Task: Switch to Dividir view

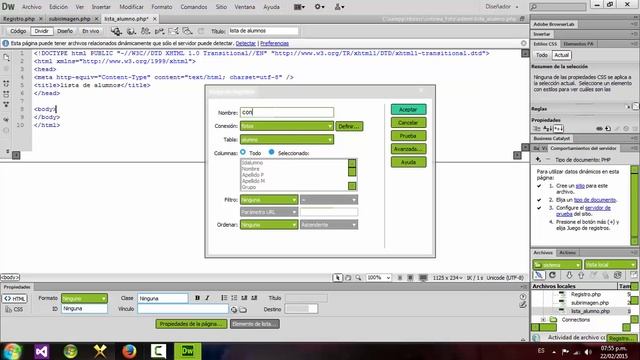Action: coord(41,31)
